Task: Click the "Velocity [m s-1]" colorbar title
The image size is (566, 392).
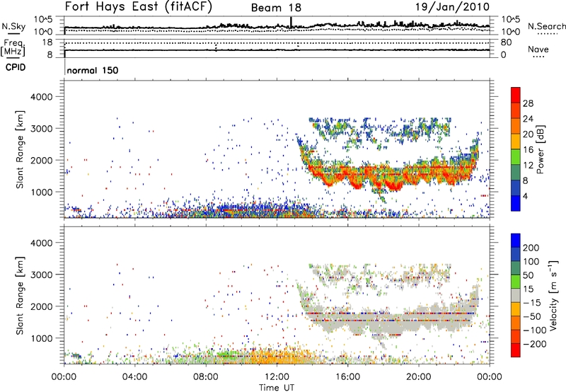Action: [553, 295]
